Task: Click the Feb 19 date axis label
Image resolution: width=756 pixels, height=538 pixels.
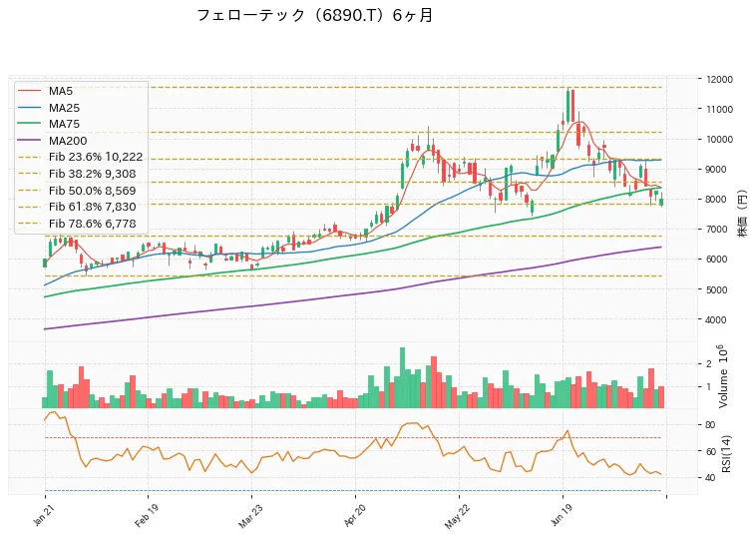Action: coord(146,515)
